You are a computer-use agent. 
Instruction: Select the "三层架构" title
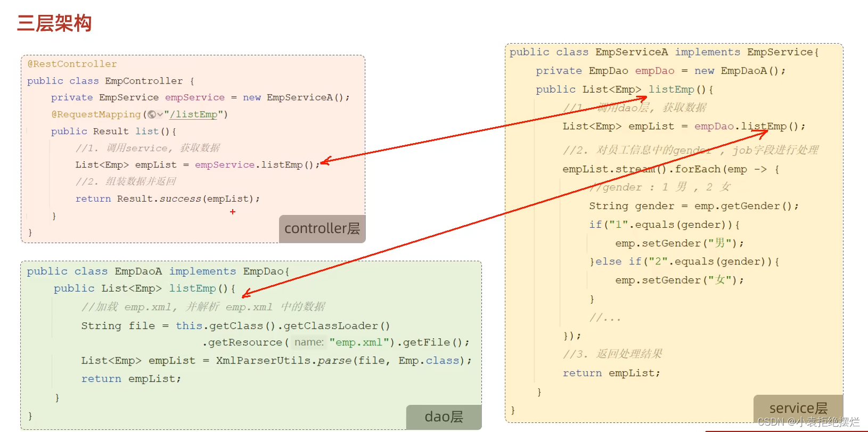pyautogui.click(x=54, y=23)
